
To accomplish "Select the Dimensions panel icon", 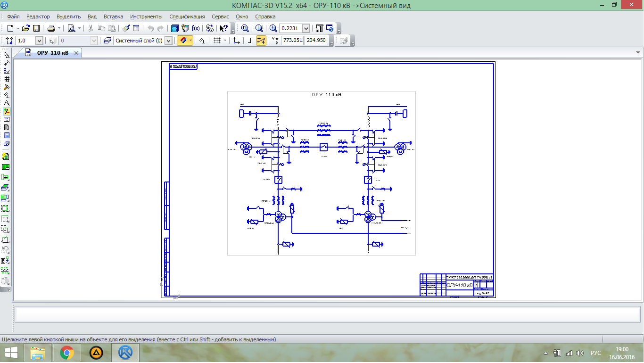I will pos(7,63).
